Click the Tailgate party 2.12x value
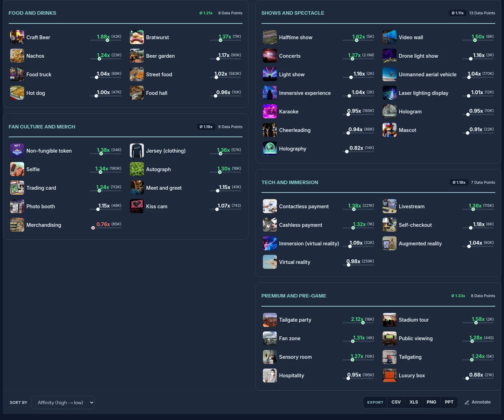The image size is (504, 420). (x=357, y=319)
